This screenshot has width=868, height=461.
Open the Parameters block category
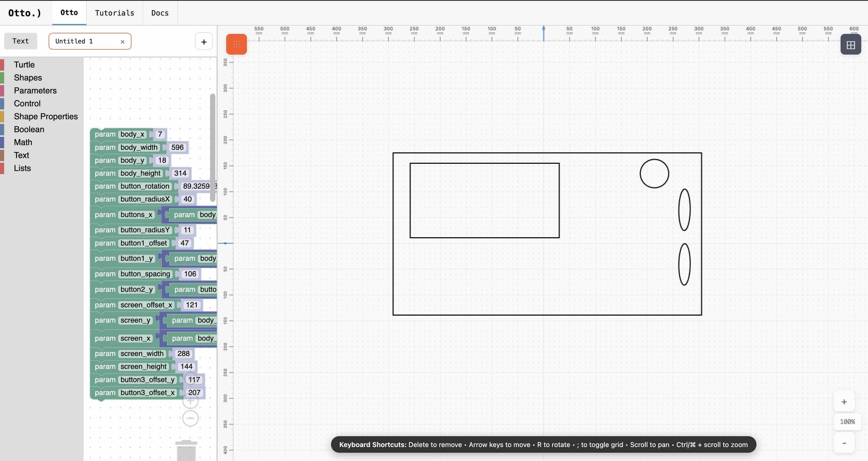(35, 91)
